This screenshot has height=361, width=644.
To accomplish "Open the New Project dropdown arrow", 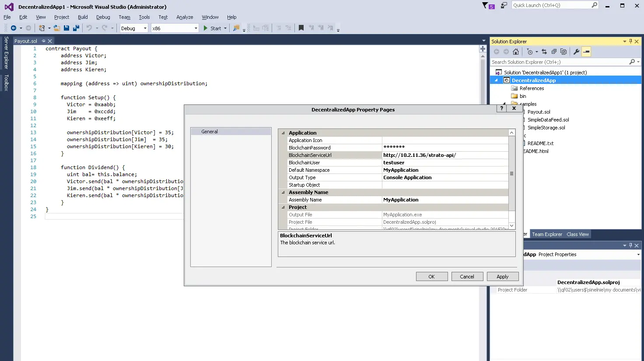I will click(x=49, y=28).
